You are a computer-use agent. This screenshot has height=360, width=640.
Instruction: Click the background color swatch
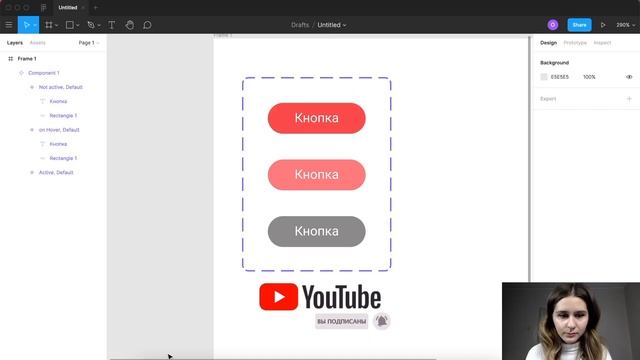point(544,77)
